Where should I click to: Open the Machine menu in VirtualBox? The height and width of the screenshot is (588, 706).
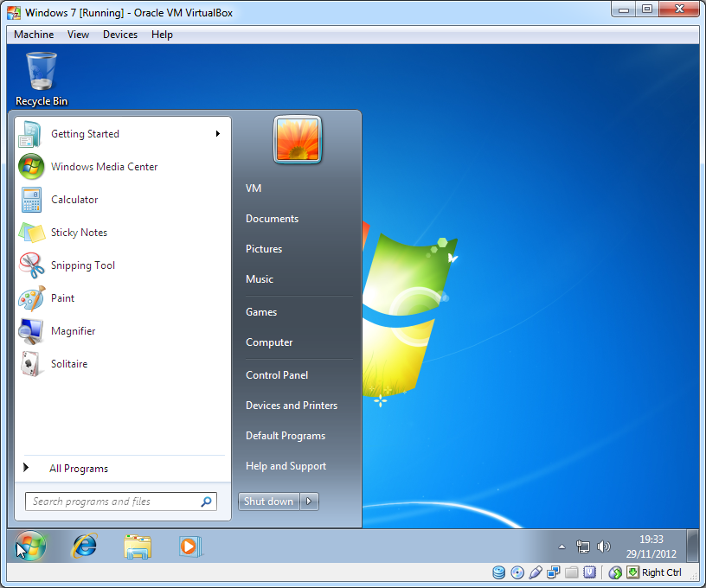34,35
